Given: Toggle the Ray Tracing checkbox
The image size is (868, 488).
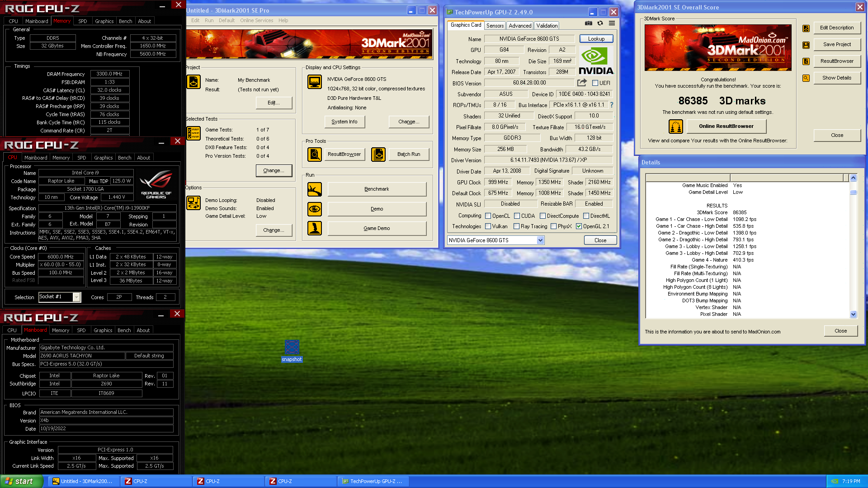Looking at the screenshot, I should point(516,226).
